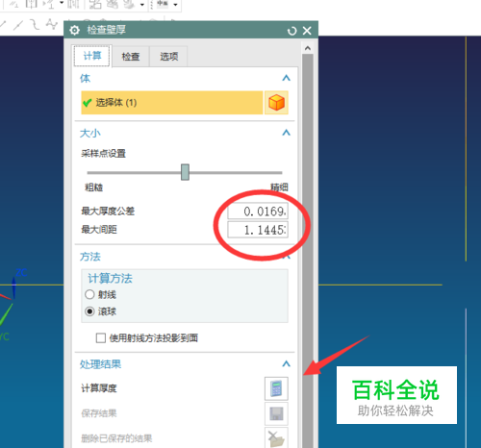
Task: Collapse the 处理结果 section
Action: coord(286,363)
